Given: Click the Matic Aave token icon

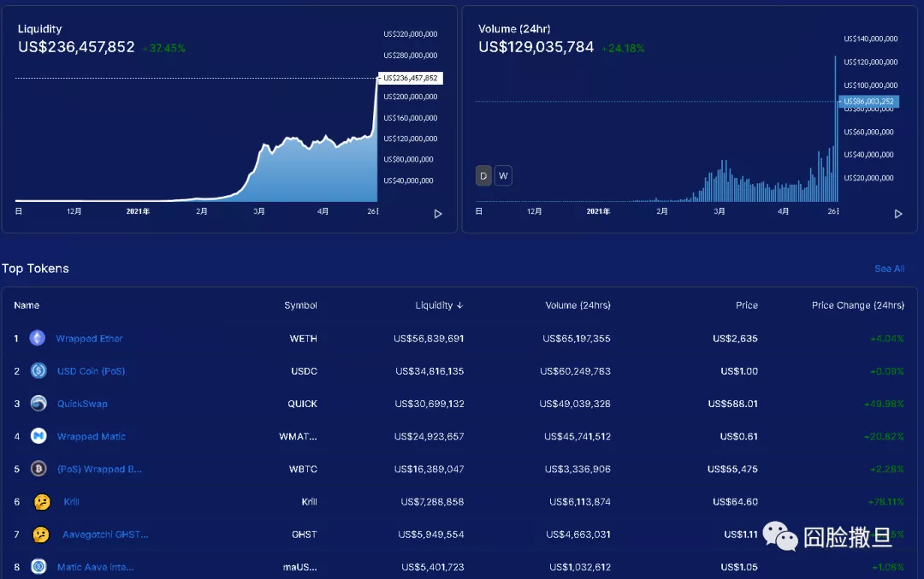Looking at the screenshot, I should coord(38,567).
